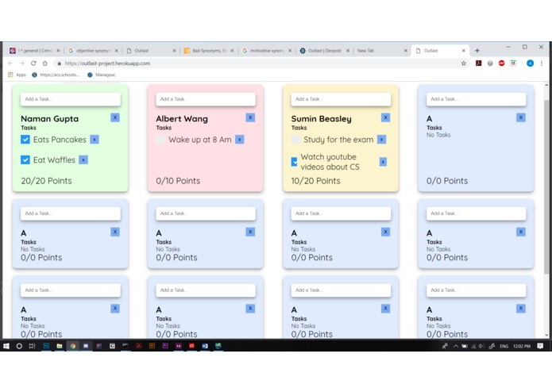Click the Naman Gupta name heading
The image size is (552, 392).
49,119
